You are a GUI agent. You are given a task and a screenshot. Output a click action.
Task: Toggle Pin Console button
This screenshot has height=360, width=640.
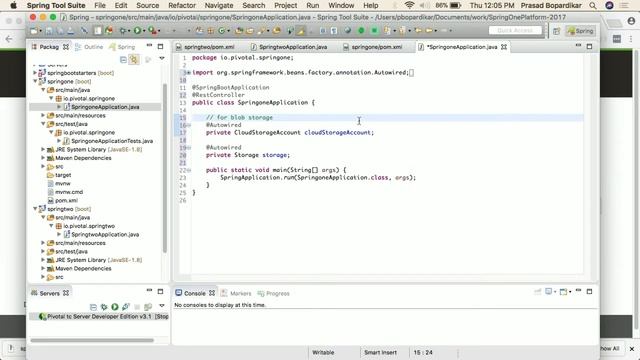tap(538, 292)
